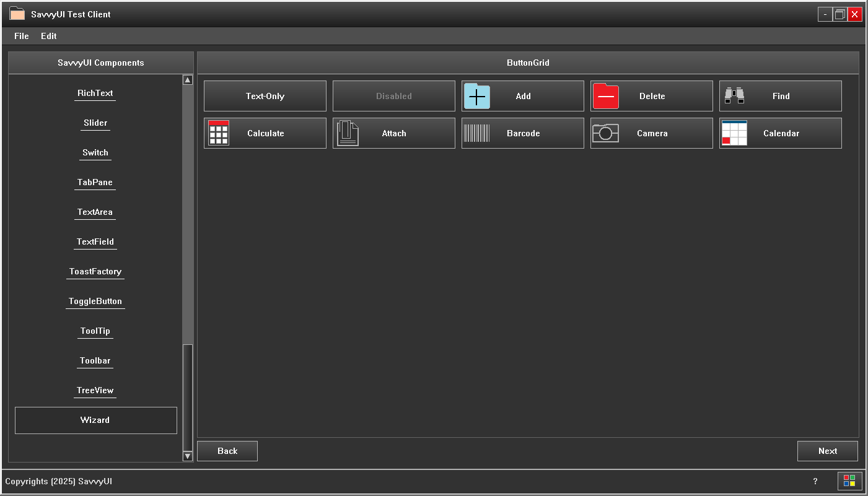The width and height of the screenshot is (868, 496).
Task: Click the scrollbar down arrow in sidebar
Action: [187, 456]
